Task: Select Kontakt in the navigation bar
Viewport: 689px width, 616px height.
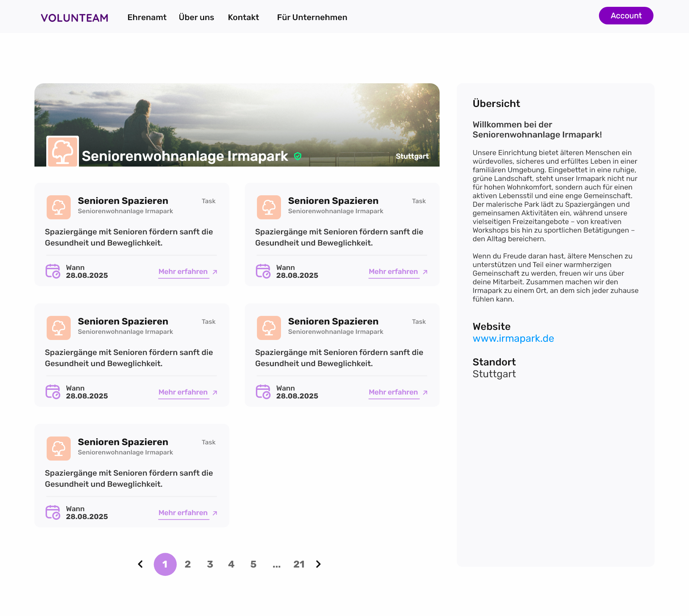Action: (x=243, y=17)
